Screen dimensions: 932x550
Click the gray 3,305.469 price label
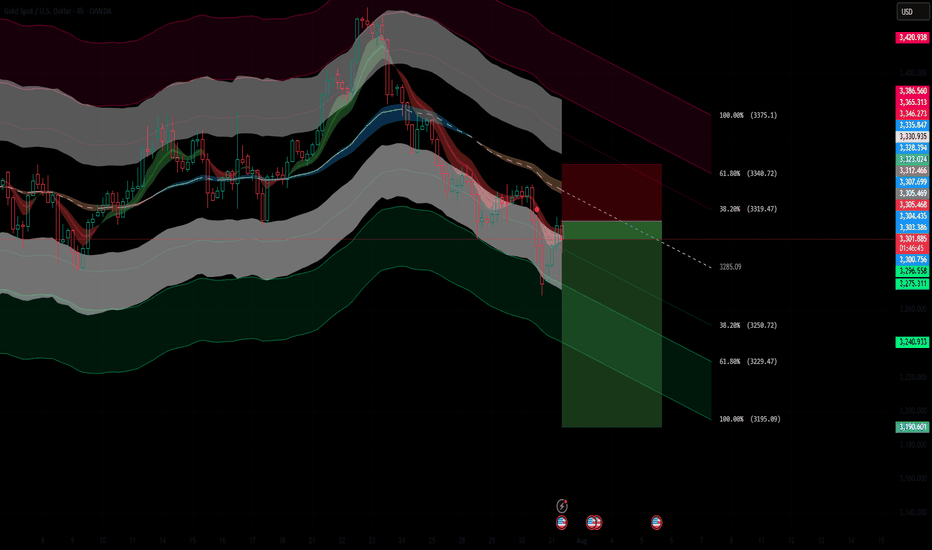click(x=912, y=193)
